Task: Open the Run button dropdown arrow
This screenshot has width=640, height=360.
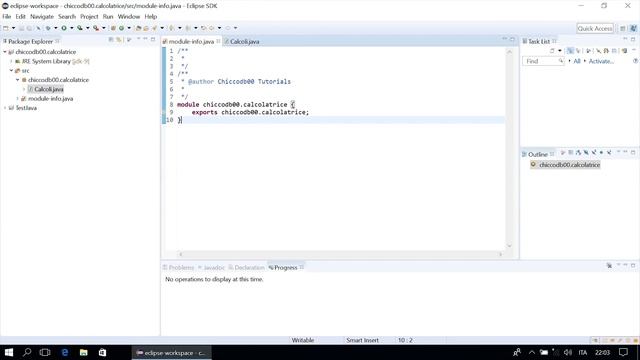Action: 71,28
